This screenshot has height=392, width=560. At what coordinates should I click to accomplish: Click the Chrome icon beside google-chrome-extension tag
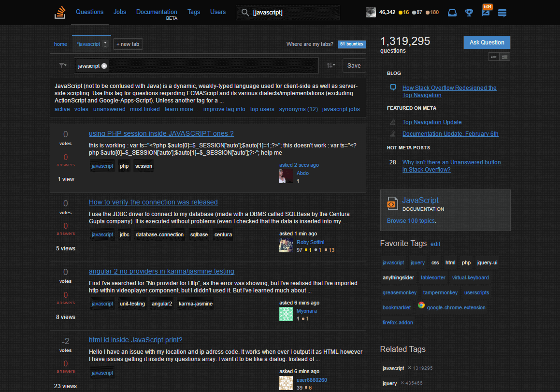[421, 306]
